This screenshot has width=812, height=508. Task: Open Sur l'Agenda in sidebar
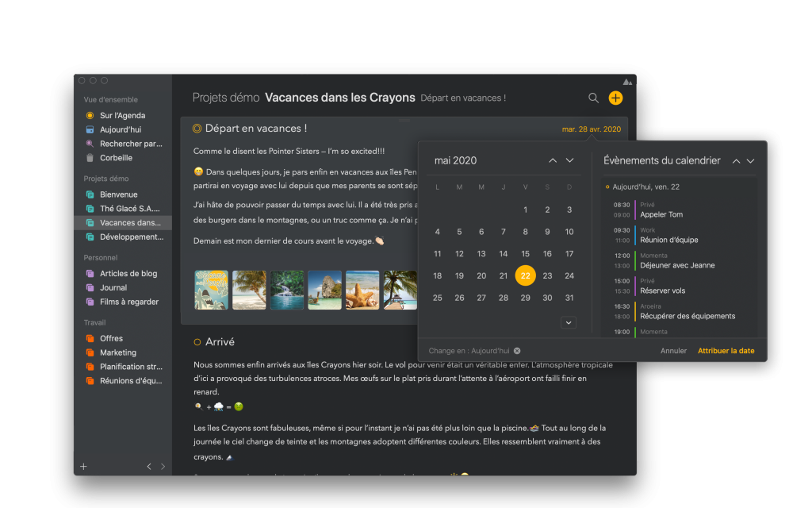[122, 115]
